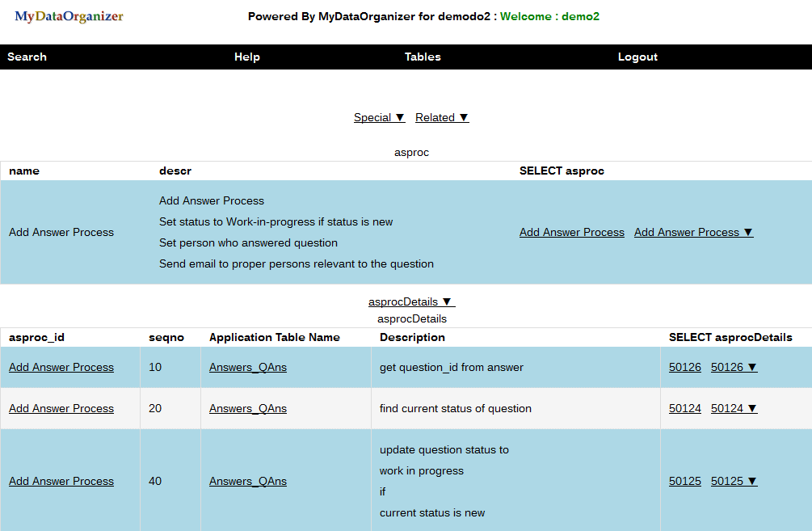Viewport: 812px width, 531px height.
Task: Open the 50124 record link
Action: tap(684, 408)
